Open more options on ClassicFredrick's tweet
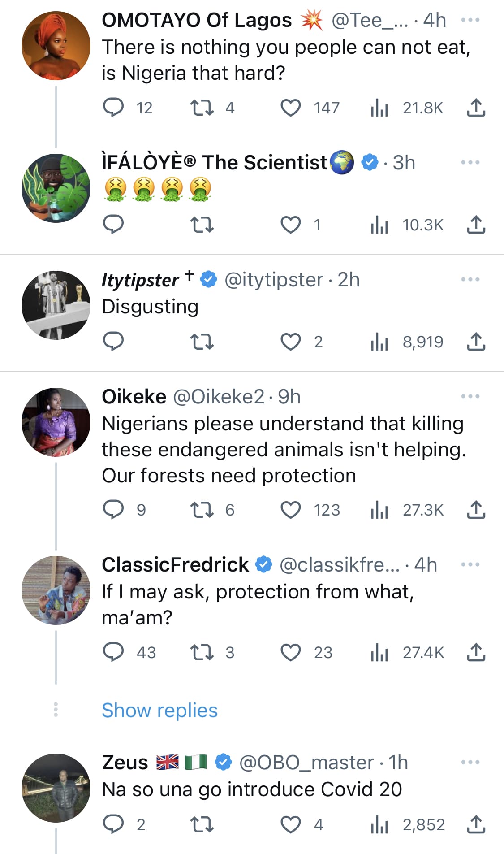 coord(470,564)
